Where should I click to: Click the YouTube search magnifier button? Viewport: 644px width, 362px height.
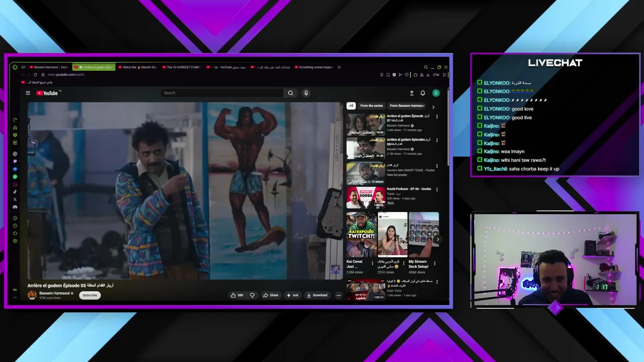coord(290,93)
